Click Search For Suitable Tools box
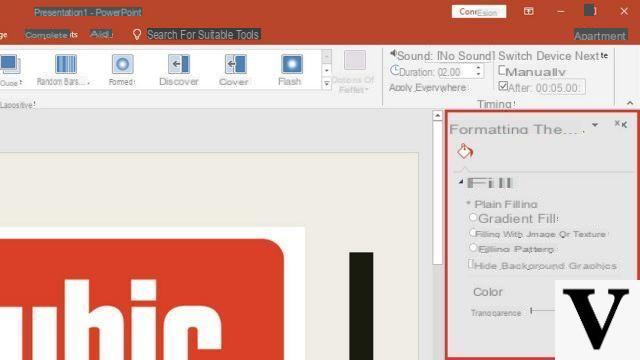 (x=203, y=35)
